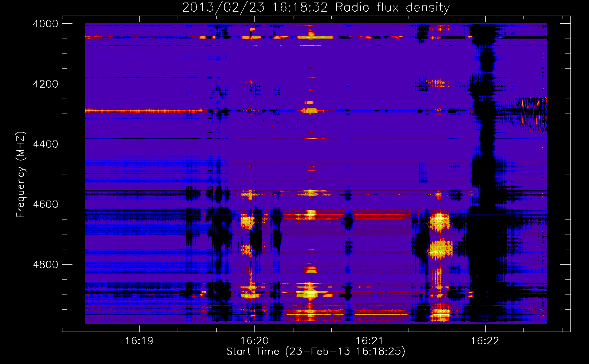This screenshot has width=589, height=364.
Task: Click the 4400 frequency tick label
Action: coord(46,144)
